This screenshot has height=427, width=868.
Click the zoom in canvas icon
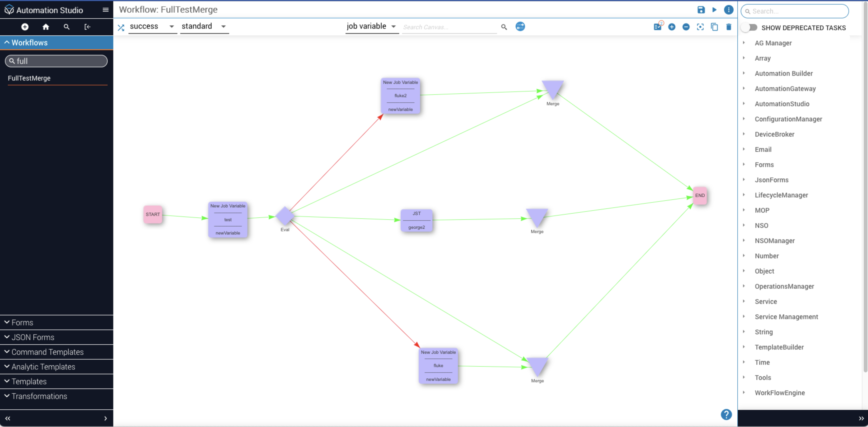tap(672, 27)
